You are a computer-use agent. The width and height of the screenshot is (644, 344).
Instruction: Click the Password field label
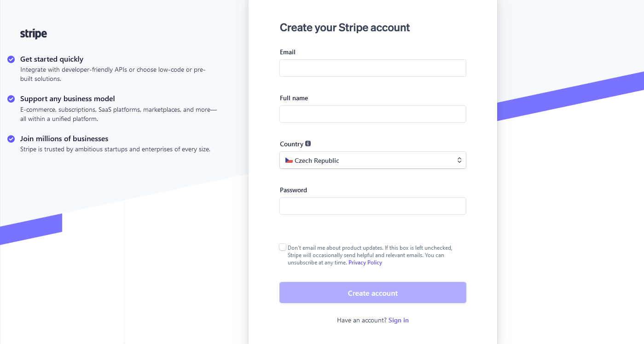(x=293, y=190)
